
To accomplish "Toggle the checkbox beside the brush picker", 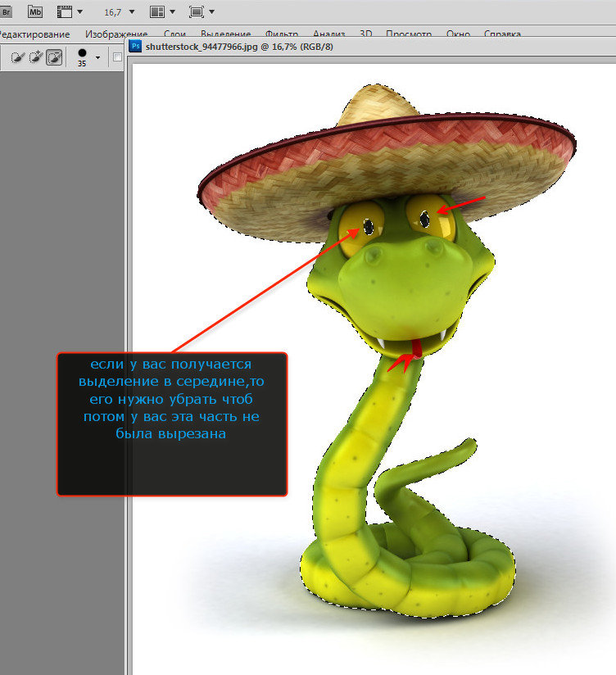I will 117,57.
